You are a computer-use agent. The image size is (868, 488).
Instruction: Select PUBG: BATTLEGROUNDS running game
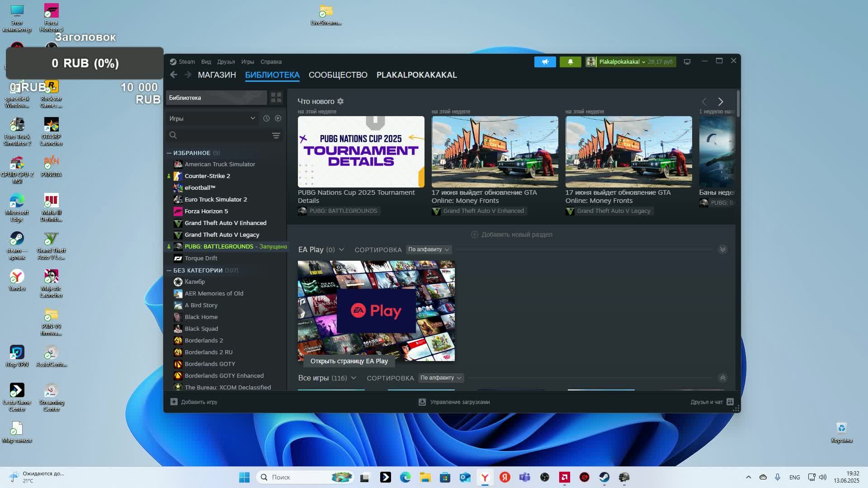point(226,246)
